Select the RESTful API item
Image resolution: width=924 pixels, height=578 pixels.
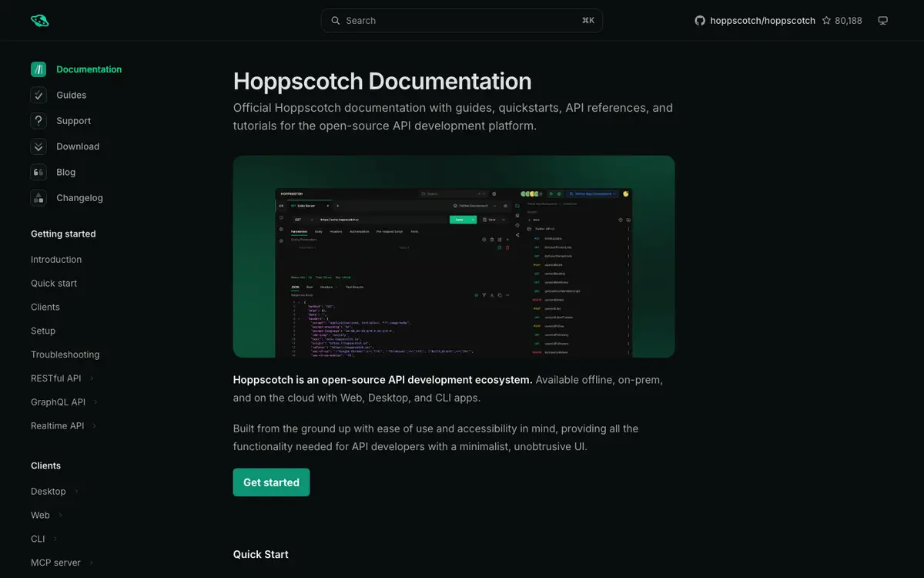(56, 378)
